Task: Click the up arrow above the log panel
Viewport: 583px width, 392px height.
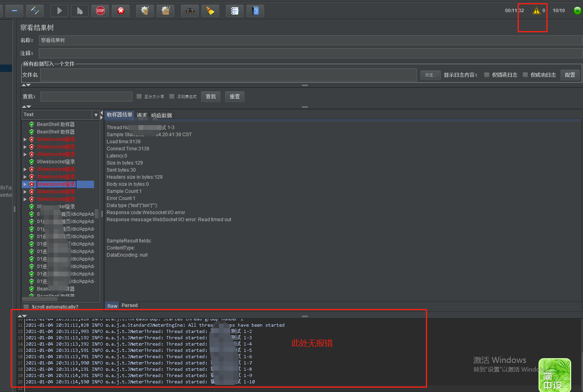Action: (x=20, y=316)
